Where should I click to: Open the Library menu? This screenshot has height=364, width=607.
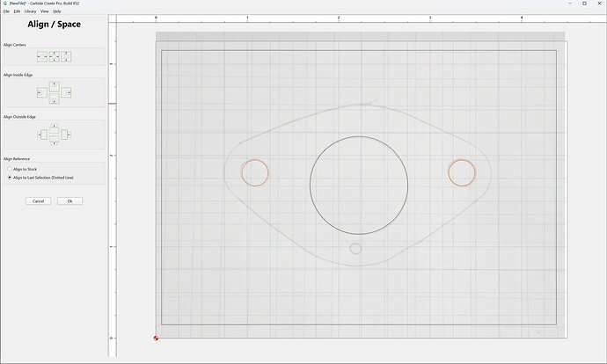(30, 11)
